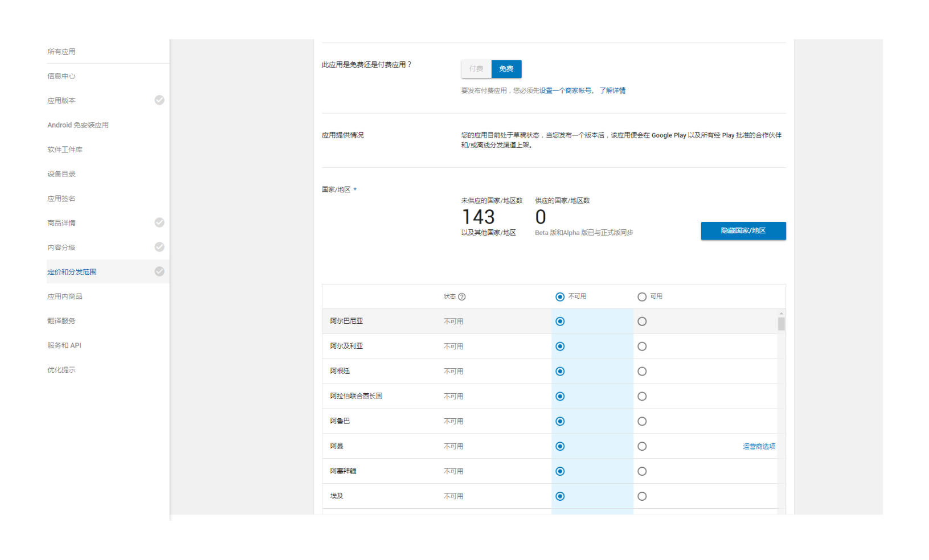
Task: Select the header 不可用 radio for all countries
Action: coord(560,296)
